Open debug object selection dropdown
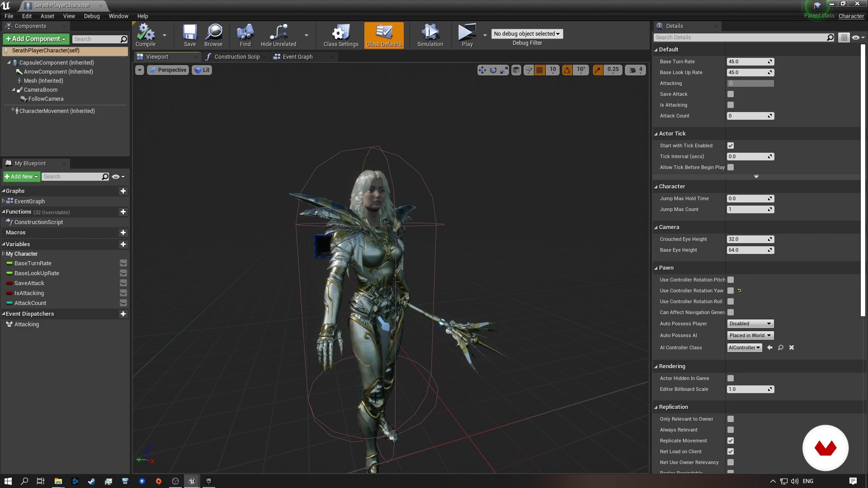Image resolution: width=868 pixels, height=488 pixels. pos(527,34)
